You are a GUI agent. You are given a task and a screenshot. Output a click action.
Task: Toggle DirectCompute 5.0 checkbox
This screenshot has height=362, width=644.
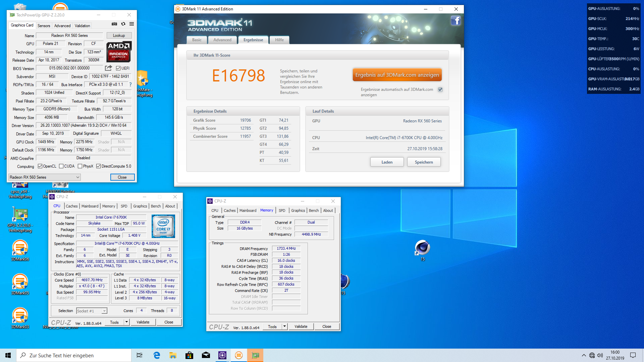(x=98, y=166)
